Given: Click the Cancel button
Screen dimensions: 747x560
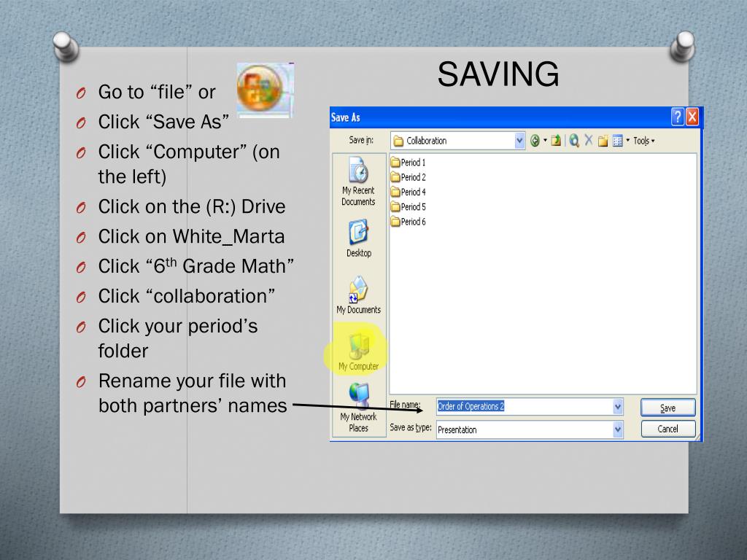Looking at the screenshot, I should [x=668, y=429].
